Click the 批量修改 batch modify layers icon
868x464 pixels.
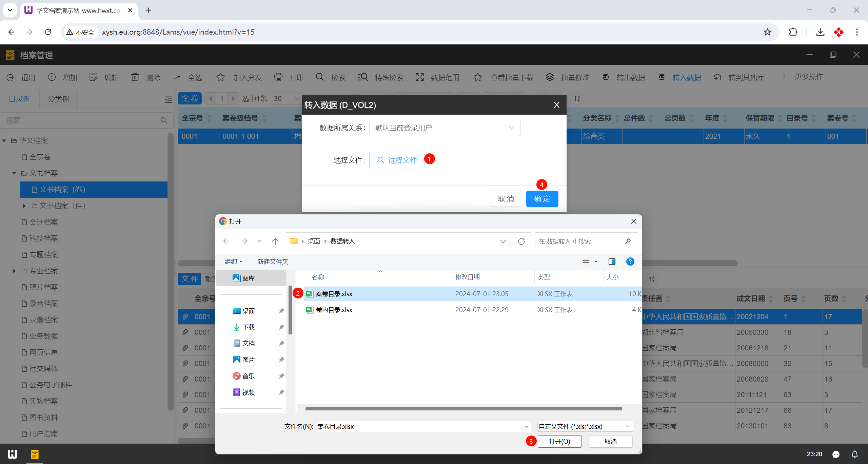550,77
